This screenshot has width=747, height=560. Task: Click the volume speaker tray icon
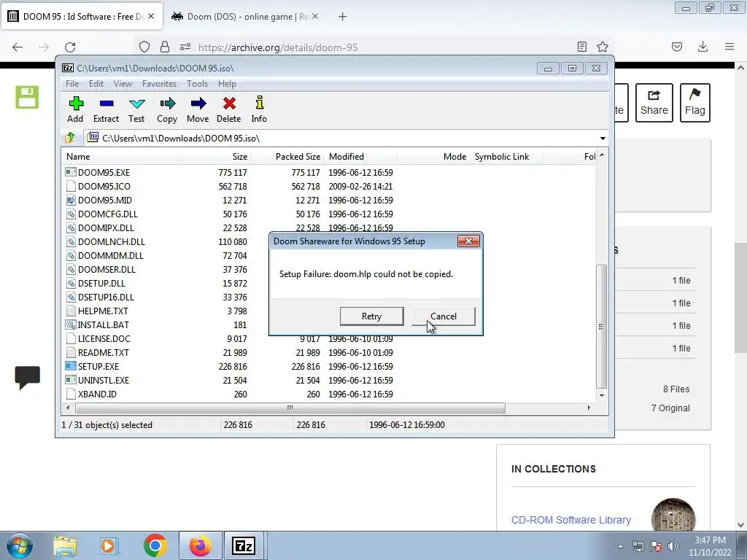(x=673, y=546)
